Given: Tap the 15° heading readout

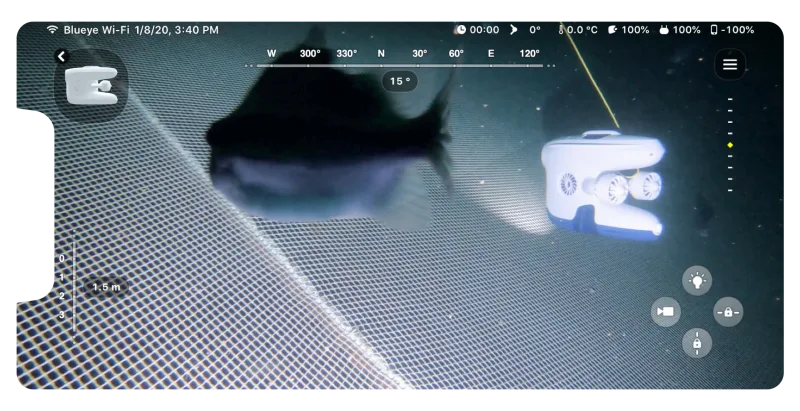Looking at the screenshot, I should 400,82.
